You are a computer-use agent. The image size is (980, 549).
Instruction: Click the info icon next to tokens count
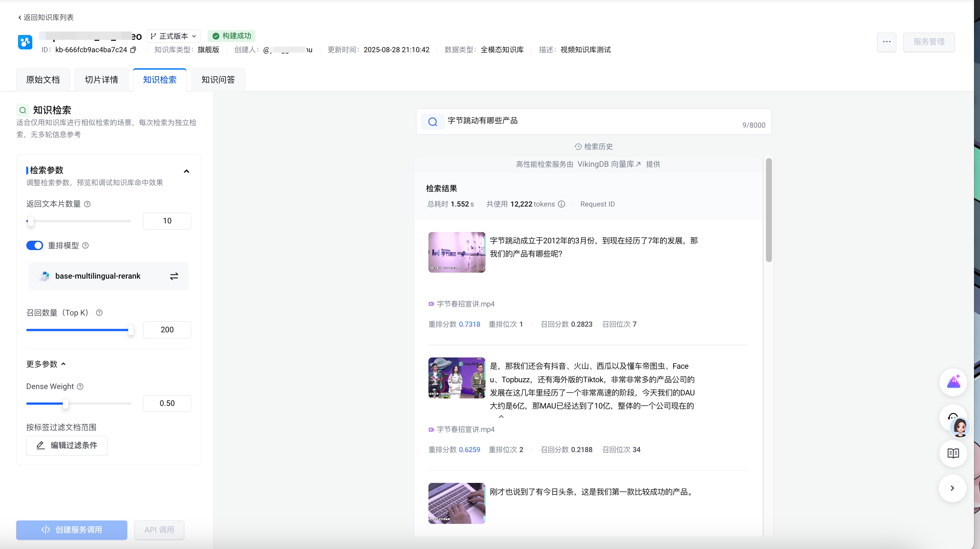(x=561, y=204)
